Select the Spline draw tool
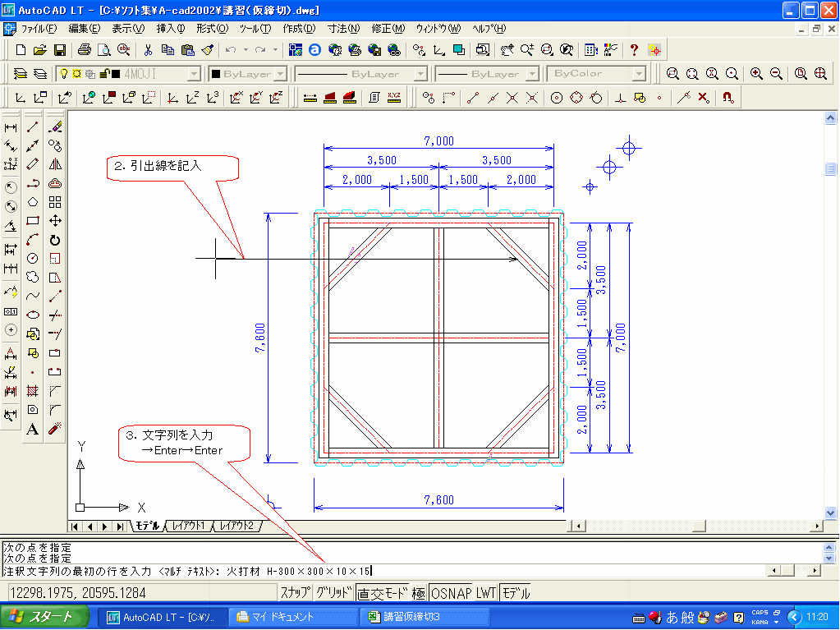840x630 pixels. point(33,296)
